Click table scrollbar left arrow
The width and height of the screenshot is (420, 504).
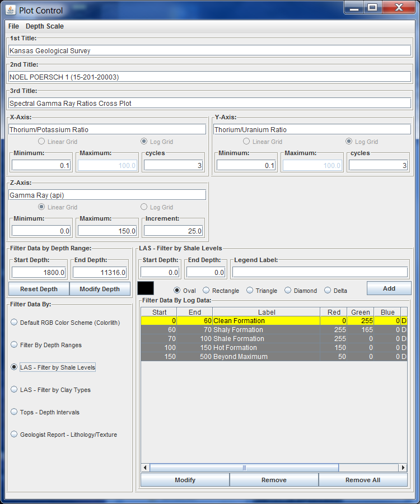pyautogui.click(x=145, y=468)
